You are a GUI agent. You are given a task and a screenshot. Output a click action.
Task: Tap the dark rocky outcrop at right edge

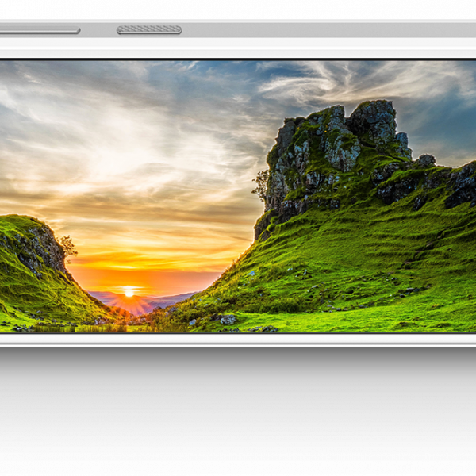click(x=462, y=186)
